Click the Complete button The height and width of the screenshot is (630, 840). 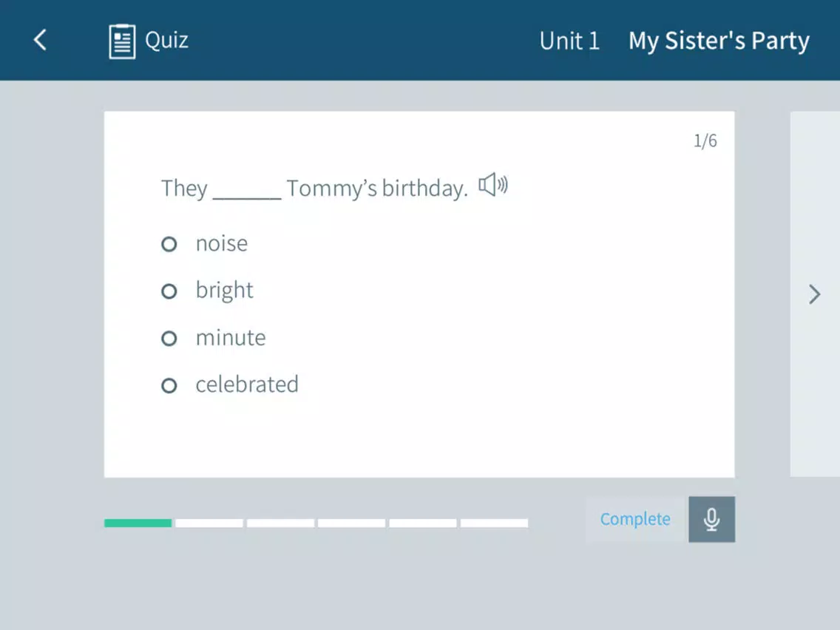coord(635,519)
